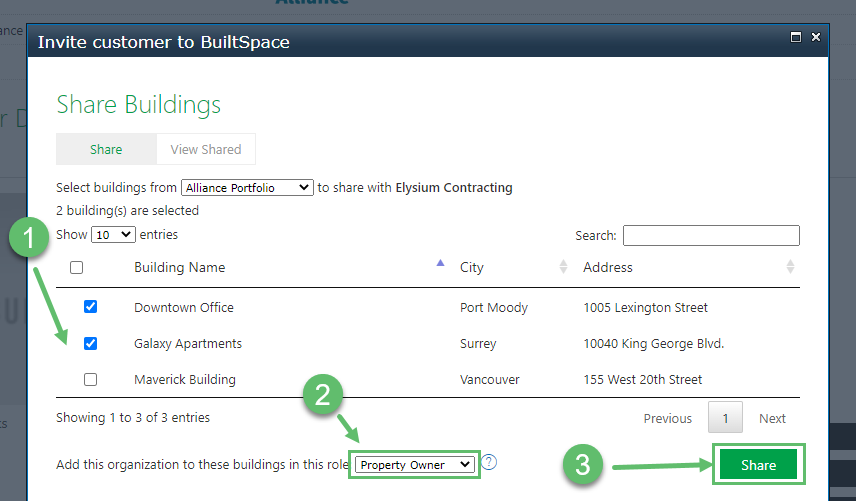Screen dimensions: 856x501
Task: Click Galaxy Apartments building name
Action: [188, 344]
